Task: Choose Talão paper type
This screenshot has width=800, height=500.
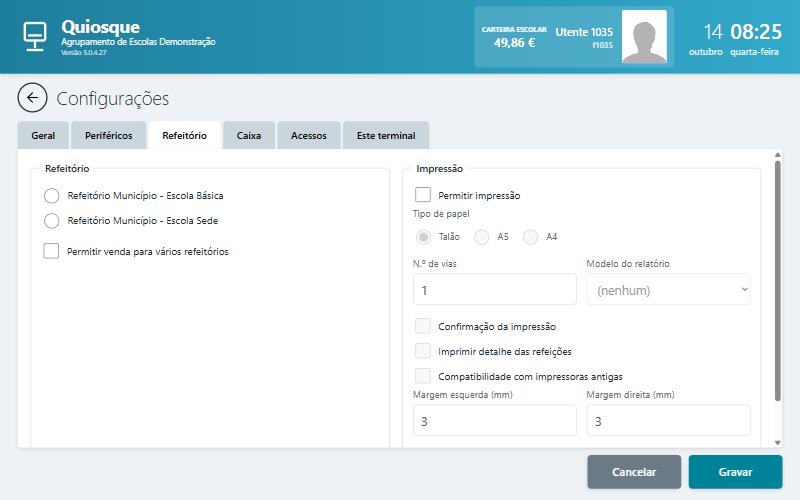Action: pyautogui.click(x=423, y=237)
